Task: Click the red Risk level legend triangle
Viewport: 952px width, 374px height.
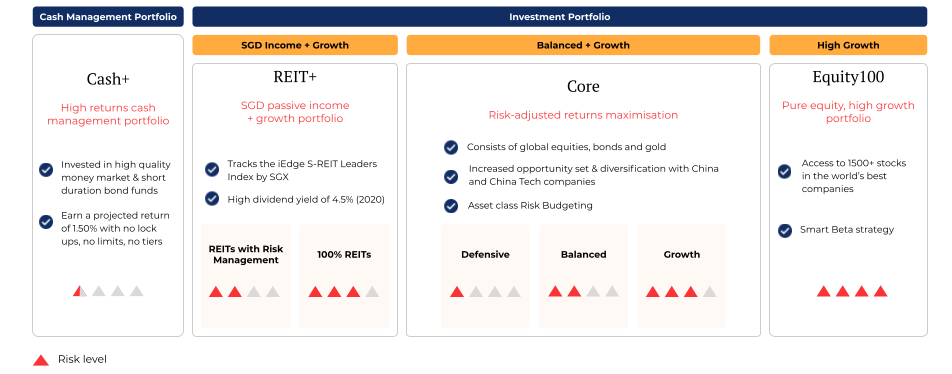Action: point(41,360)
